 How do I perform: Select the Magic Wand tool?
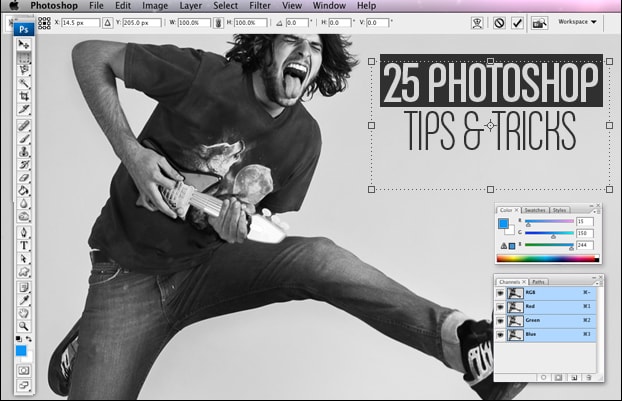click(x=24, y=83)
